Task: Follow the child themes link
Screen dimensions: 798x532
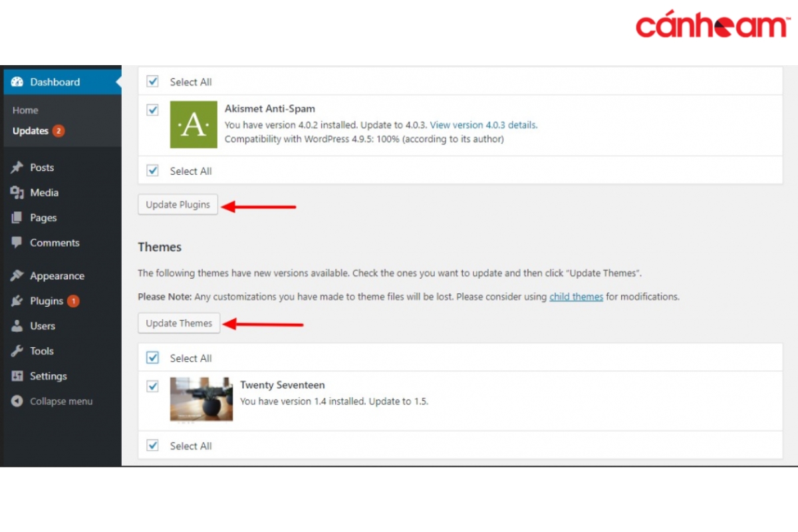Action: [x=576, y=297]
